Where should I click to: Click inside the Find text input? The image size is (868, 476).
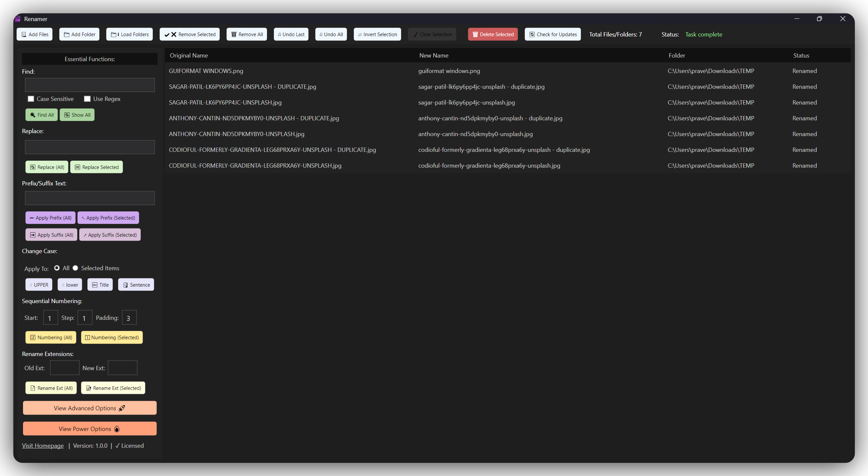coord(90,85)
